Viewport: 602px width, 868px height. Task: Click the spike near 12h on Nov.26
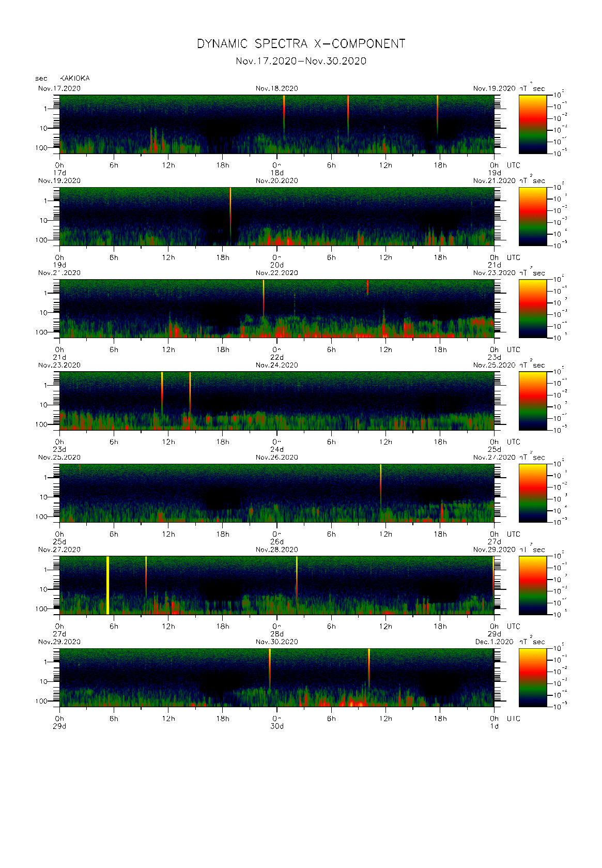pyautogui.click(x=381, y=486)
